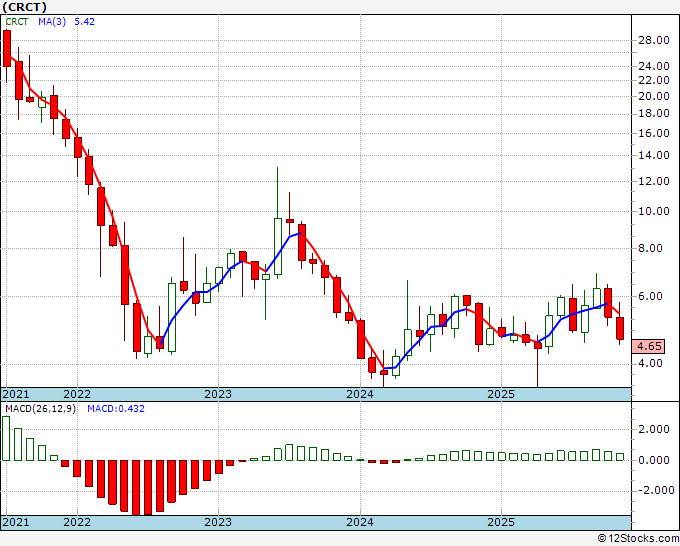Click the 0.000 MACD axis label
Image resolution: width=680 pixels, height=546 pixels.
(653, 460)
